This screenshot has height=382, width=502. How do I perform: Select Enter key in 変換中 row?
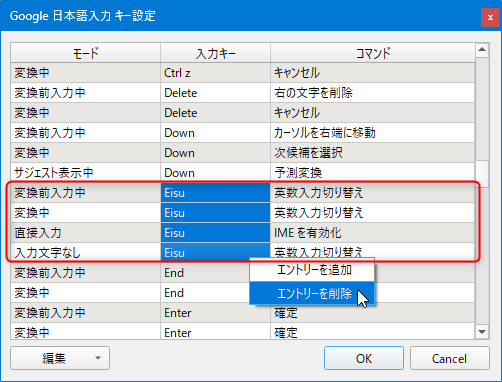pyautogui.click(x=215, y=332)
